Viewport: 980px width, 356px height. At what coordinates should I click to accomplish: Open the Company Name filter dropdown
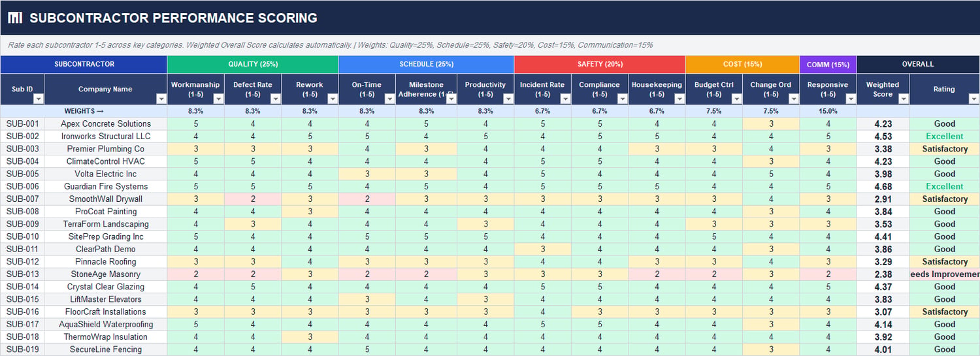[161, 99]
